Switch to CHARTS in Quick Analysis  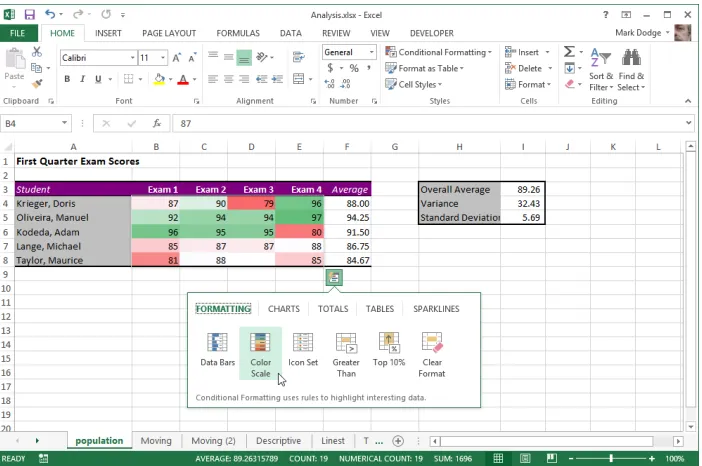284,309
